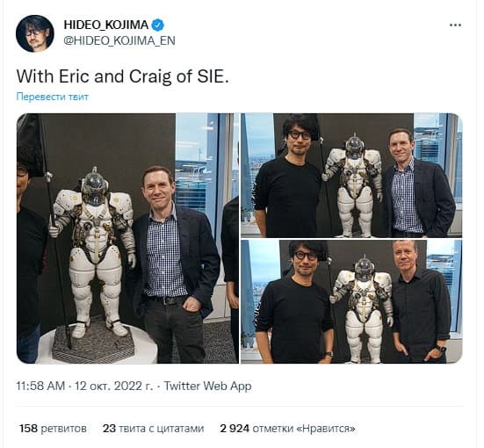Click the 12 окт. 2022 г. date
484x448 pixels.
click(x=113, y=386)
